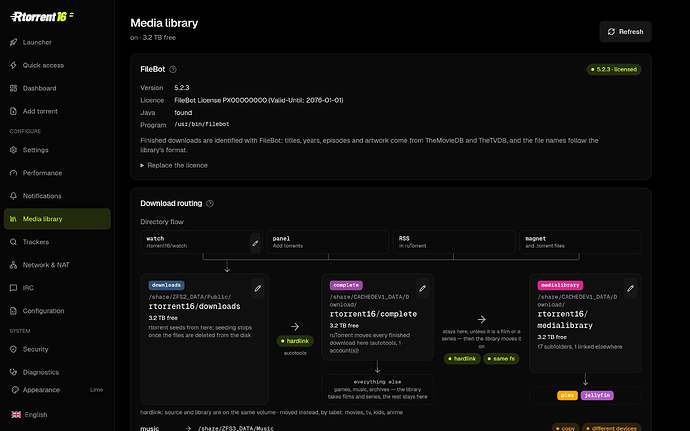Click the Performance gauge icon
This screenshot has height=431, width=690.
click(14, 173)
